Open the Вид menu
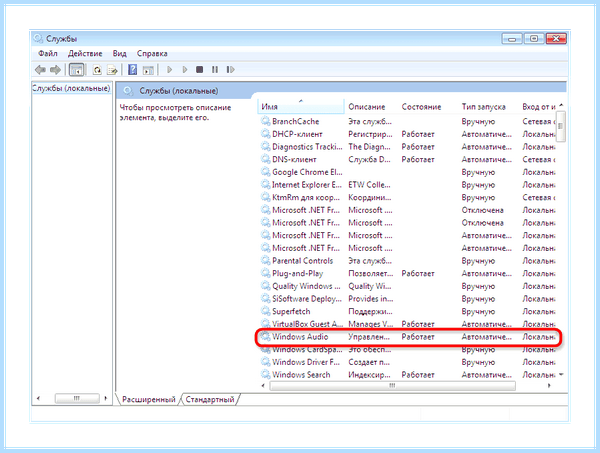The width and height of the screenshot is (600, 453). [119, 54]
